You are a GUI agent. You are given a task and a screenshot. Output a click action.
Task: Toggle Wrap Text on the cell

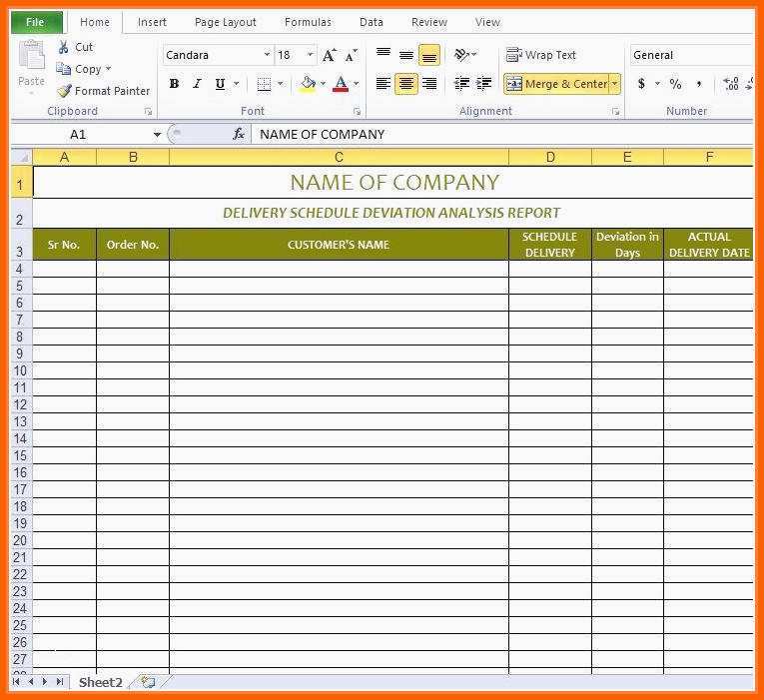click(x=541, y=55)
